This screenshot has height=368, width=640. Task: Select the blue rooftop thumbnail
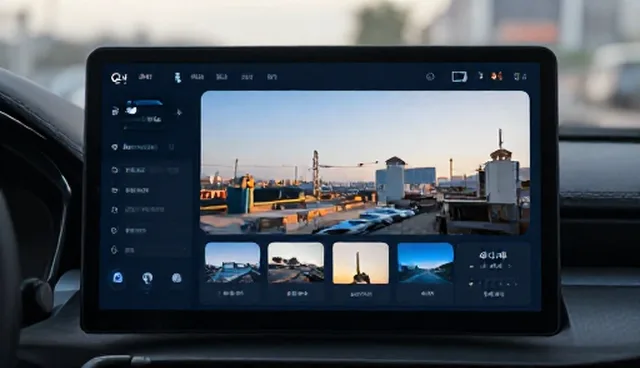click(x=232, y=263)
